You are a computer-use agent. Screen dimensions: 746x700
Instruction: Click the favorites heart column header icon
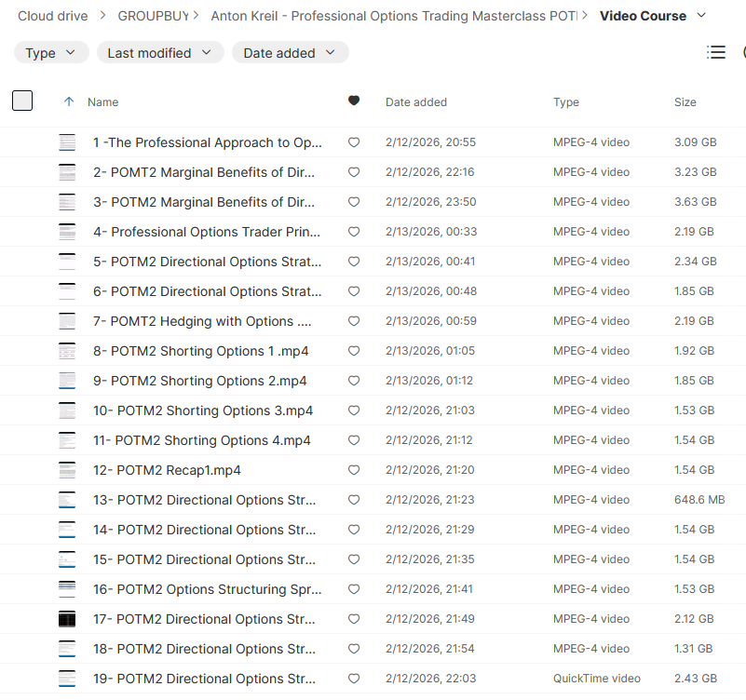tap(354, 101)
